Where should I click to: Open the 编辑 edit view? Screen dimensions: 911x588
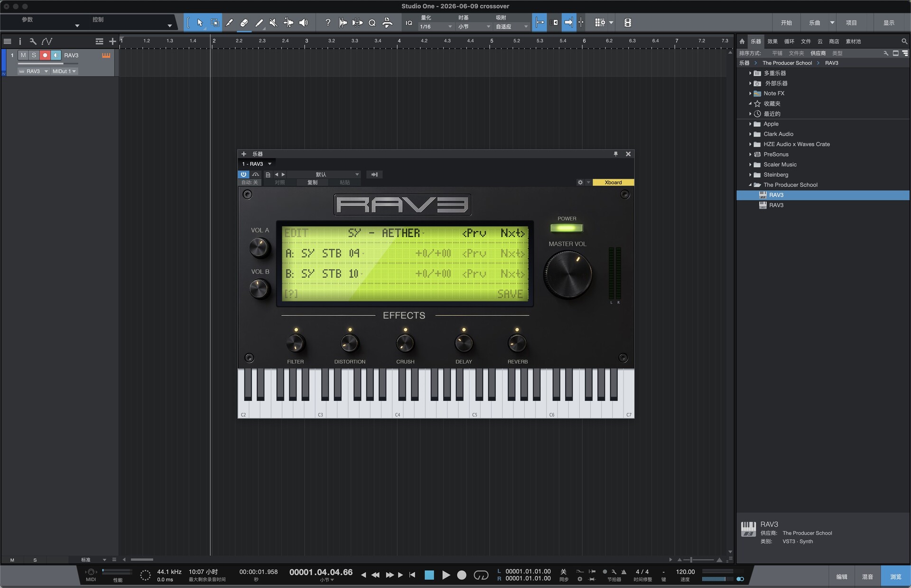(841, 577)
